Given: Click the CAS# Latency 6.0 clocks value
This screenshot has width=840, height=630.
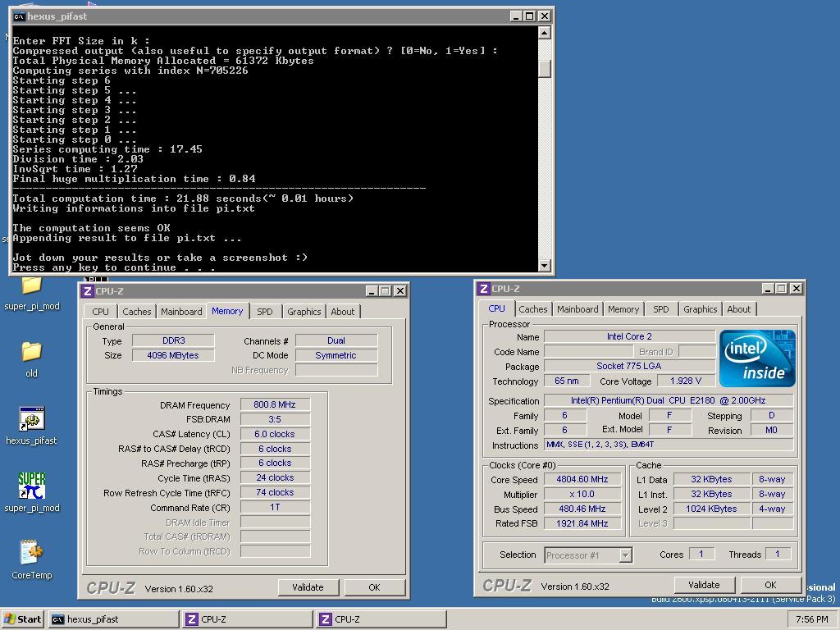Looking at the screenshot, I should pos(275,434).
